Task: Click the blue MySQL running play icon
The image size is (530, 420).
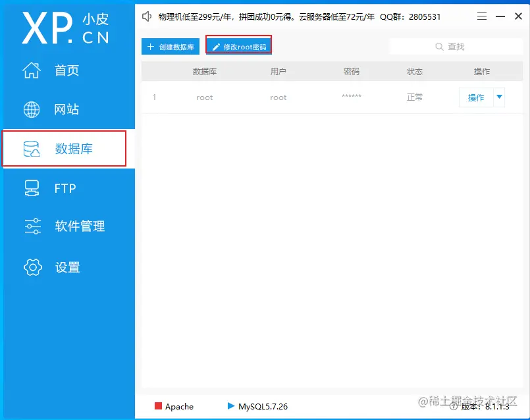Action: coord(231,406)
